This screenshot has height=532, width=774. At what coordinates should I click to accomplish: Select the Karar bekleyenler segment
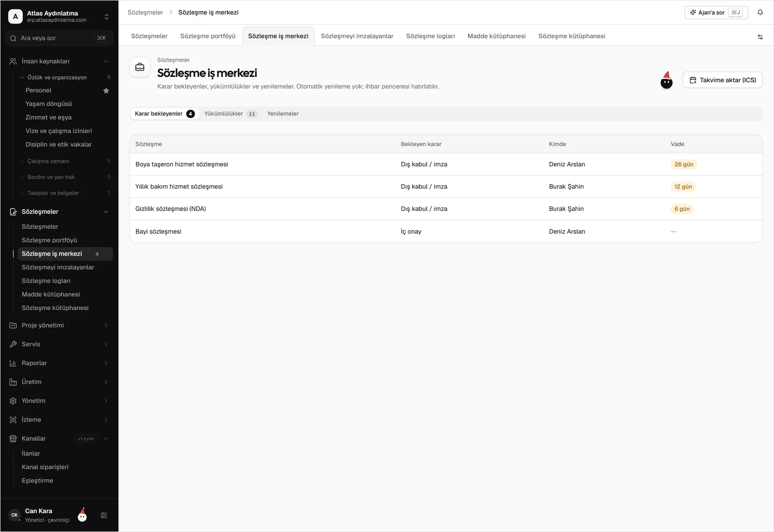(x=164, y=114)
